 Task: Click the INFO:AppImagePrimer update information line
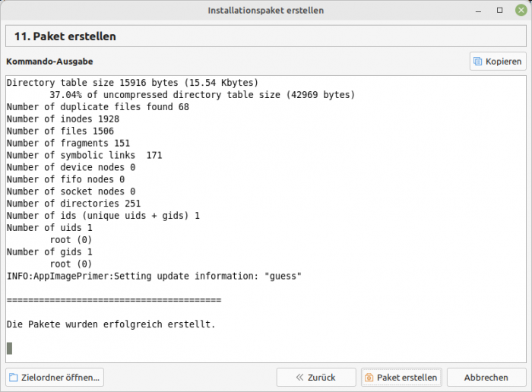(x=154, y=276)
